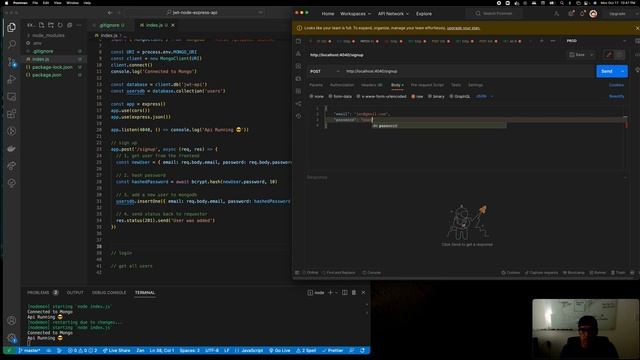
Task: Click the Search Postman field
Action: coord(494,14)
